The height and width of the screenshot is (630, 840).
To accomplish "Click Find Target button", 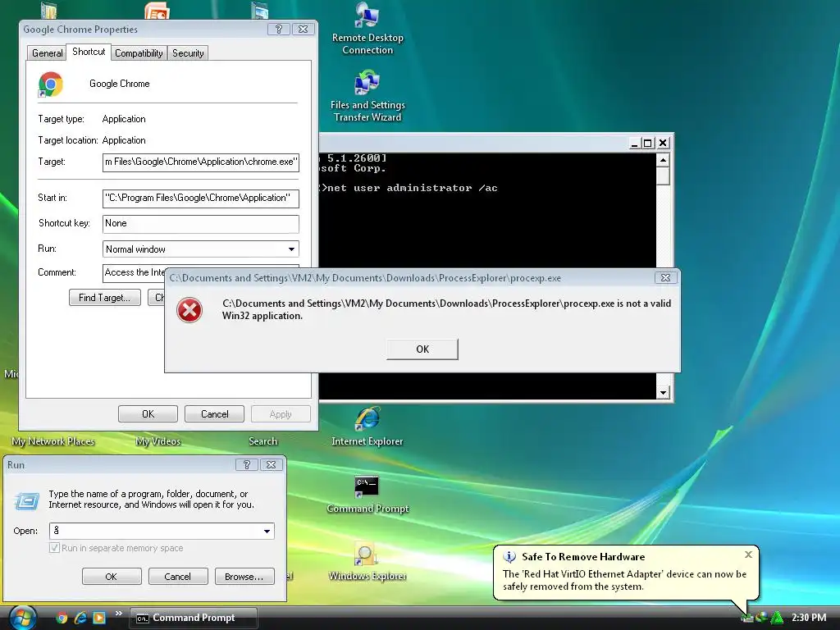I will (105, 298).
